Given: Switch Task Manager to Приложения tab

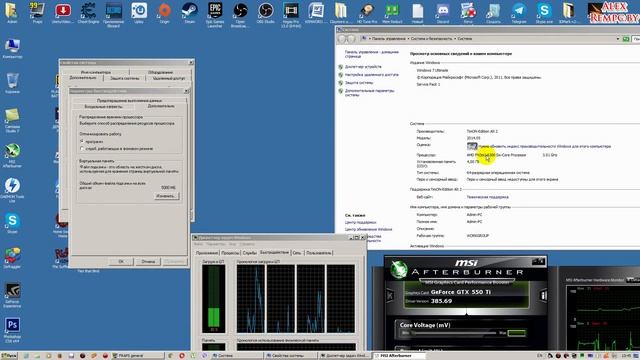Looking at the screenshot, I should [207, 253].
